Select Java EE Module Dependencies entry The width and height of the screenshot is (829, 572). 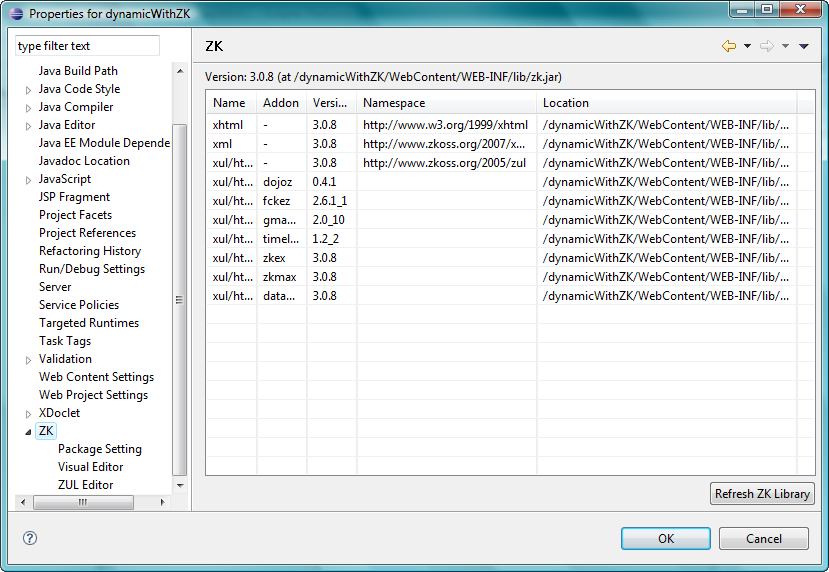104,143
